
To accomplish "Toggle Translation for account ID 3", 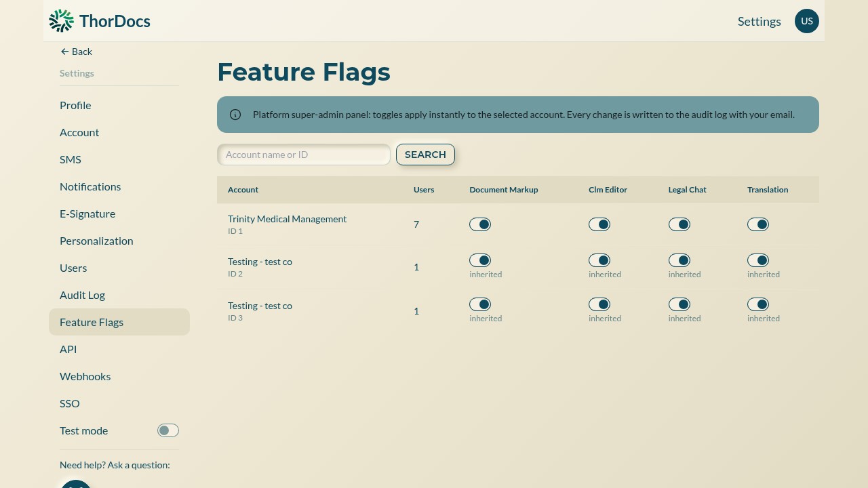I will [x=758, y=304].
